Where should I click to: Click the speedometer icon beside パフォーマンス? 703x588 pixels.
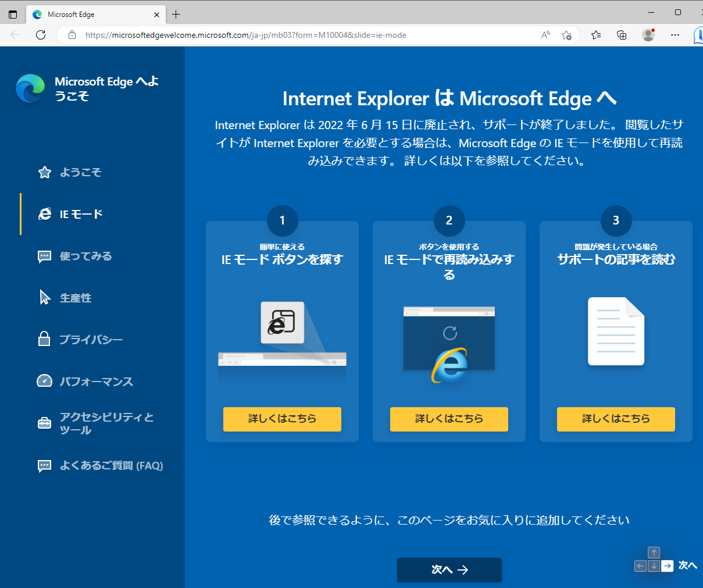coord(44,381)
